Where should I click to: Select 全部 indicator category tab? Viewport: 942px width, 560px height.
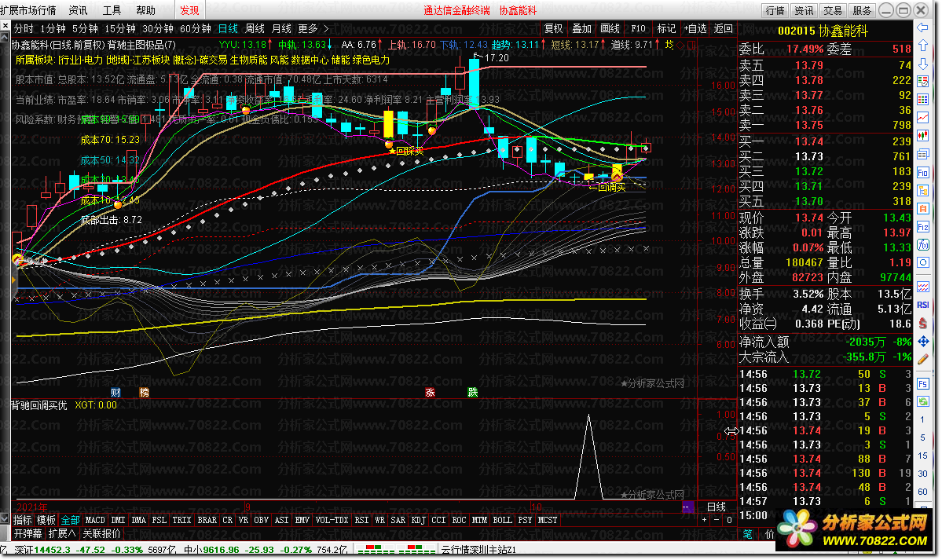[70, 520]
